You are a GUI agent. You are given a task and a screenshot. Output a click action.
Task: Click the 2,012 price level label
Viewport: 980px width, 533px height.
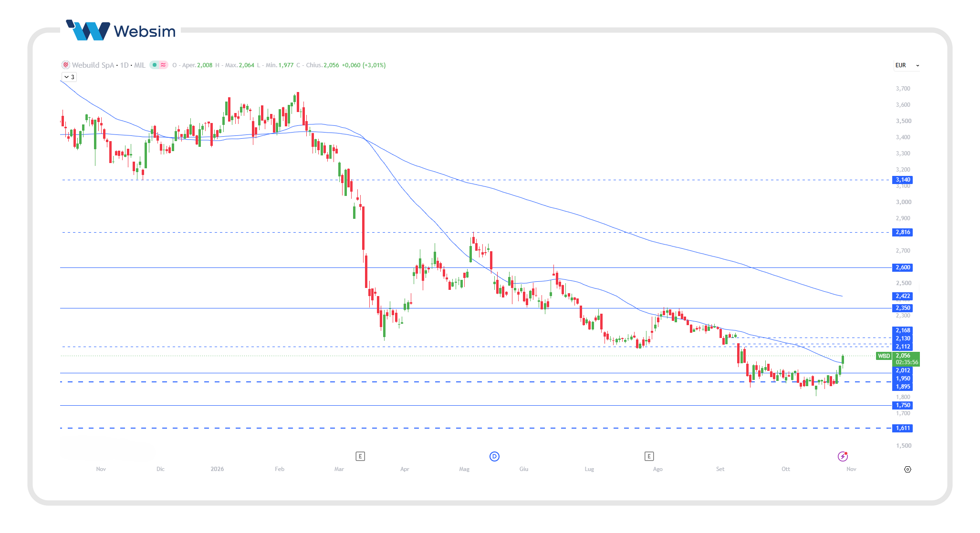[902, 370]
